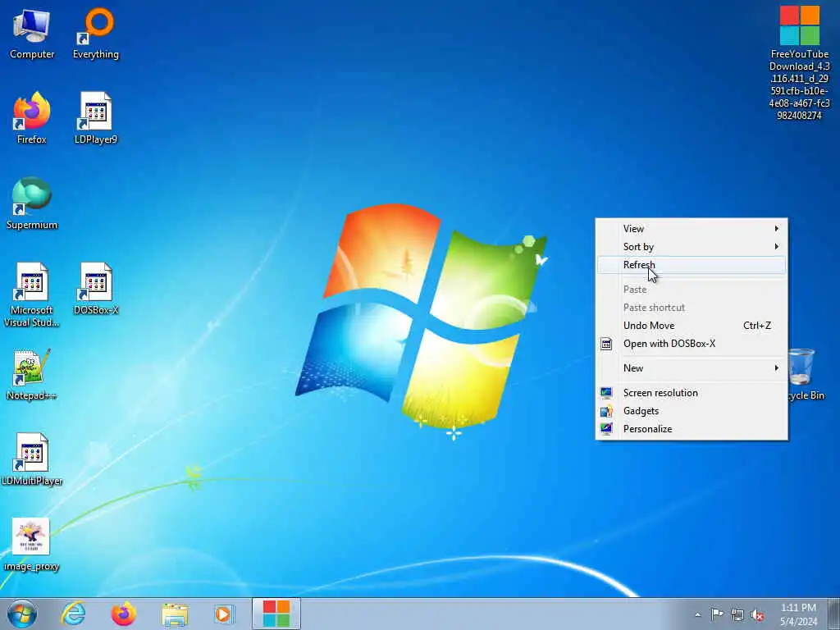Click the muted volume tray icon
Screen dimensions: 840x630
coord(757,614)
